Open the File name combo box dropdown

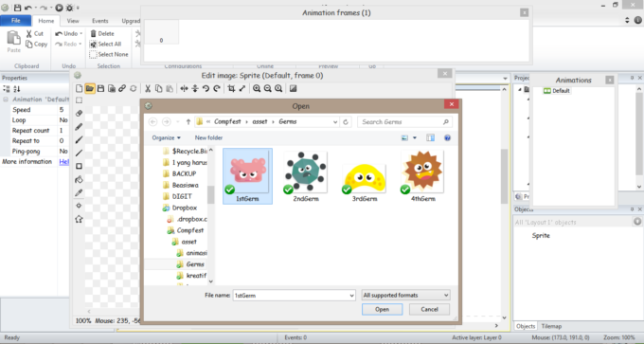click(351, 295)
